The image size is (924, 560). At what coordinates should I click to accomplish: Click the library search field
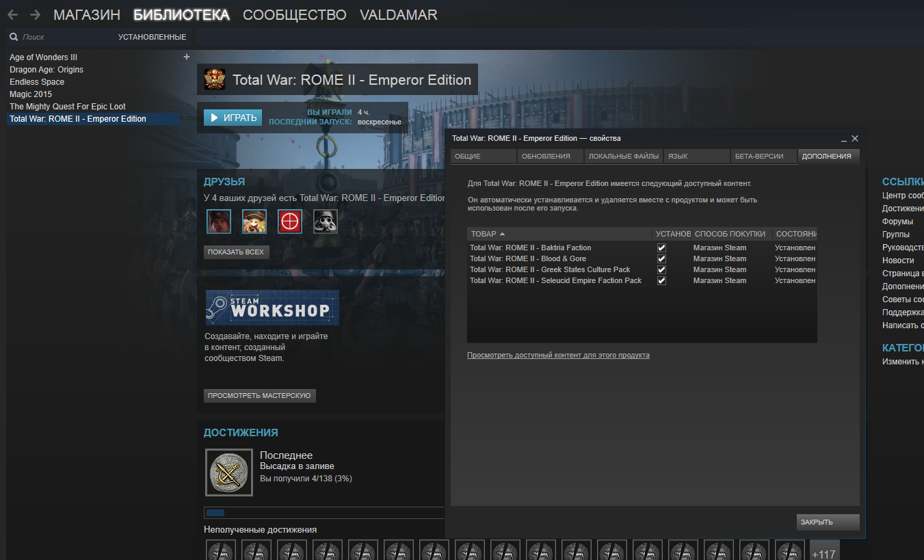[x=62, y=37]
